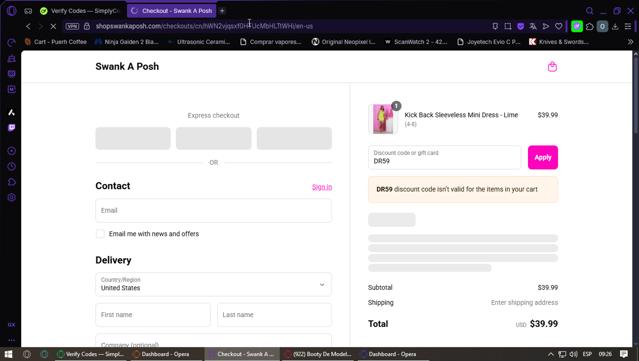Bookmark this page with heart icon
639x361 pixels.
pos(559,26)
